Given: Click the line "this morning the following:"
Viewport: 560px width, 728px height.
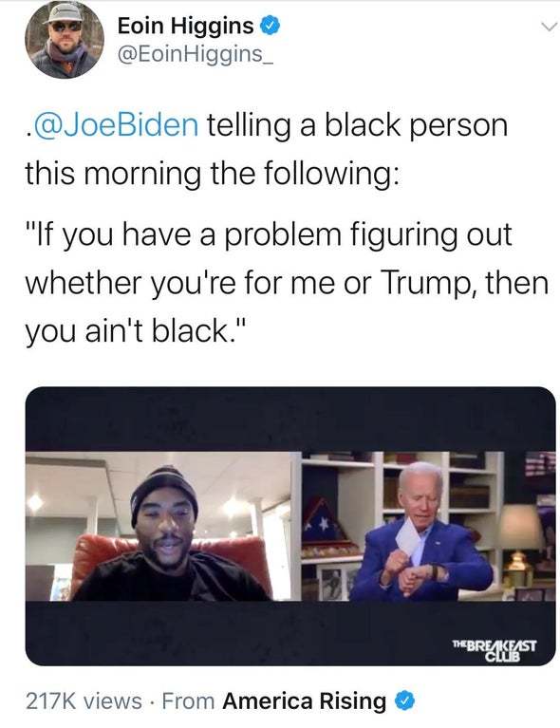Looking at the screenshot, I should 212,173.
